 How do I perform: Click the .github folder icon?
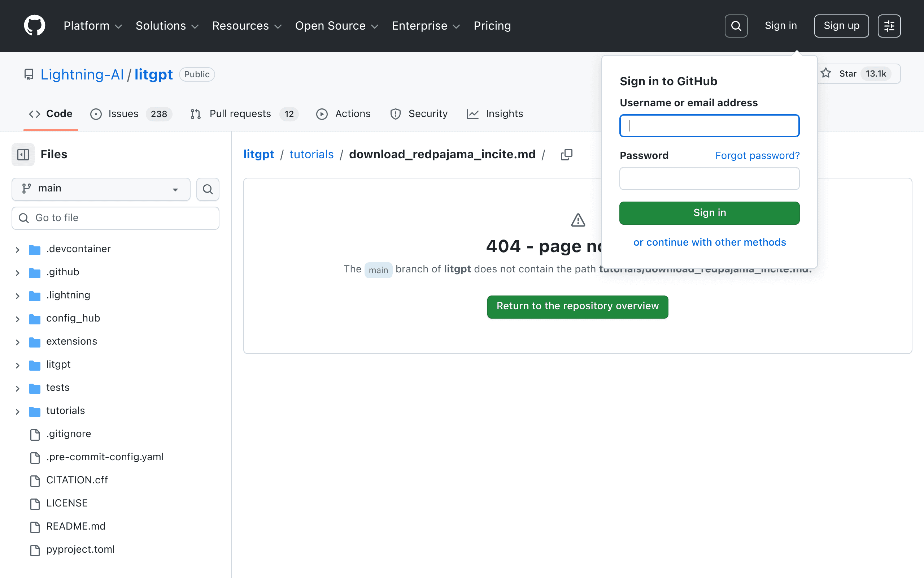click(35, 272)
